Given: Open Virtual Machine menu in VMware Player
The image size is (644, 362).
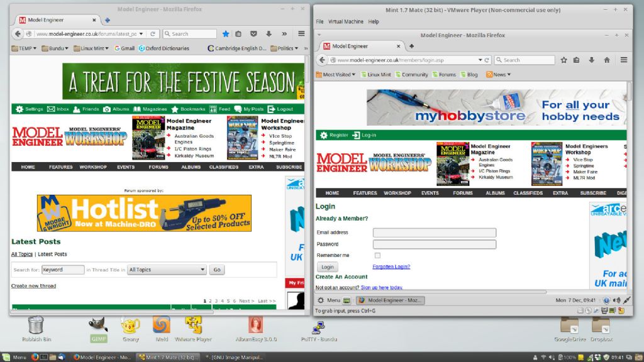Looking at the screenshot, I should [x=345, y=22].
